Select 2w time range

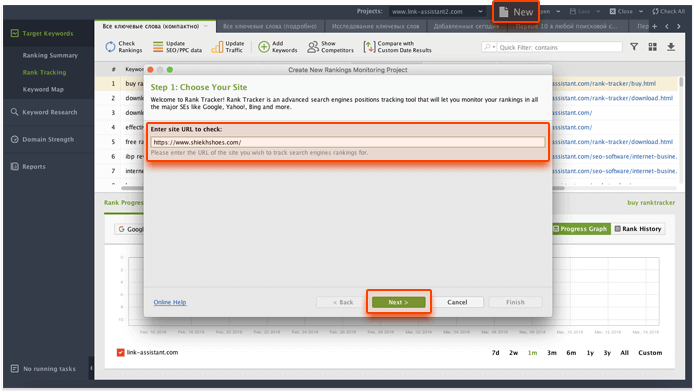point(513,353)
